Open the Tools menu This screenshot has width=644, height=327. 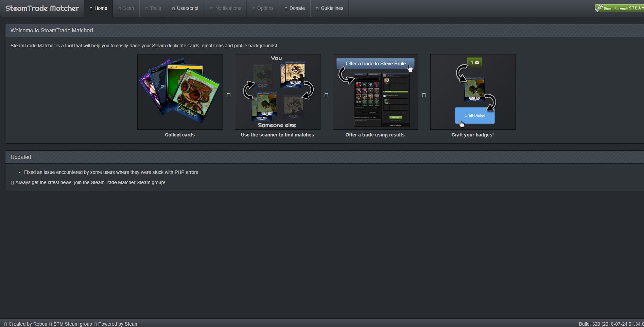tap(153, 8)
